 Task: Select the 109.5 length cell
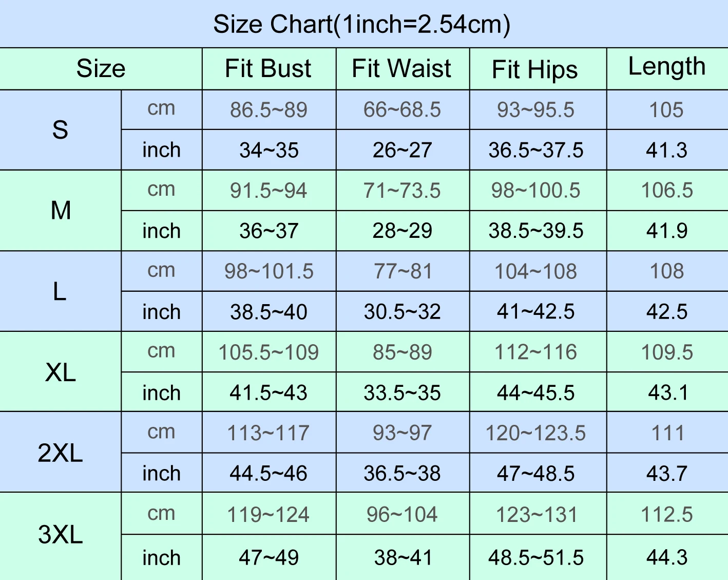(x=667, y=352)
